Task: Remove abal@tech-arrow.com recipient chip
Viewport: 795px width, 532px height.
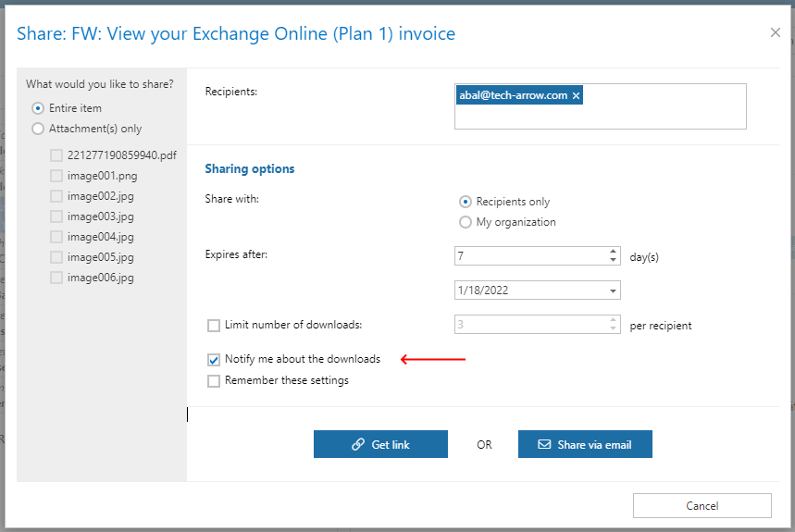Action: click(x=576, y=96)
